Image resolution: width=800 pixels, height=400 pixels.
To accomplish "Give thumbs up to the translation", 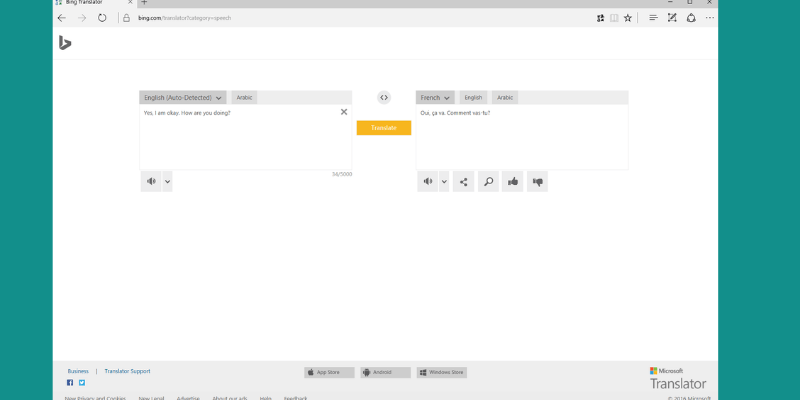I will pos(513,182).
